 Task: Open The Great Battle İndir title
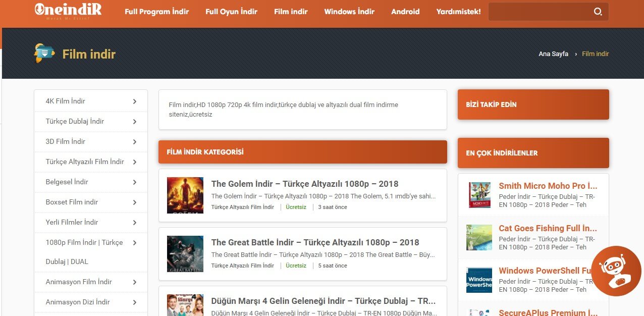point(315,242)
